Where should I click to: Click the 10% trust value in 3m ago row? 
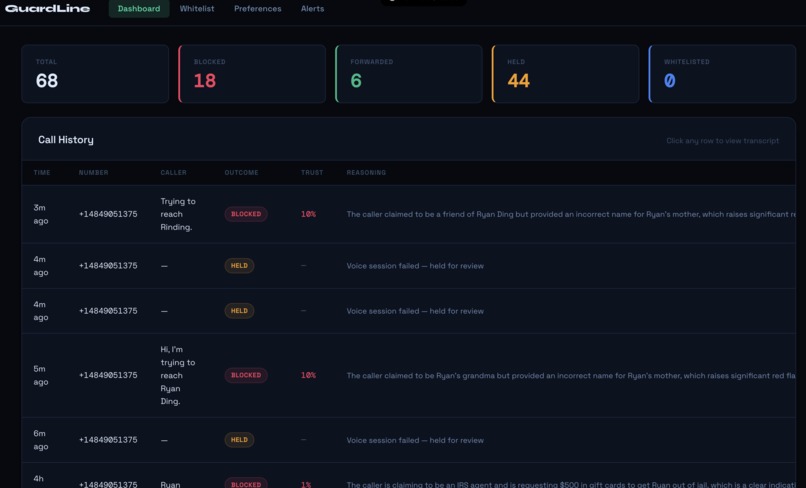coord(308,214)
